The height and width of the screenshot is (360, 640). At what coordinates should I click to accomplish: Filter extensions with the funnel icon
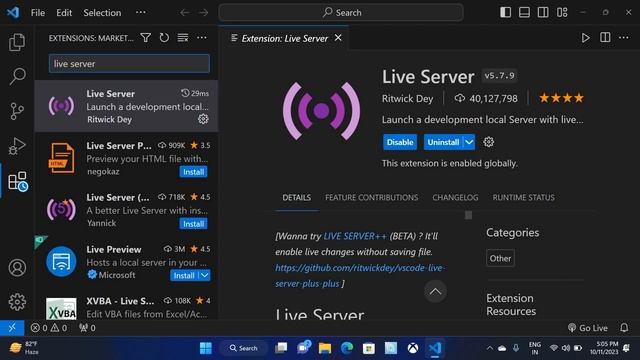point(146,38)
